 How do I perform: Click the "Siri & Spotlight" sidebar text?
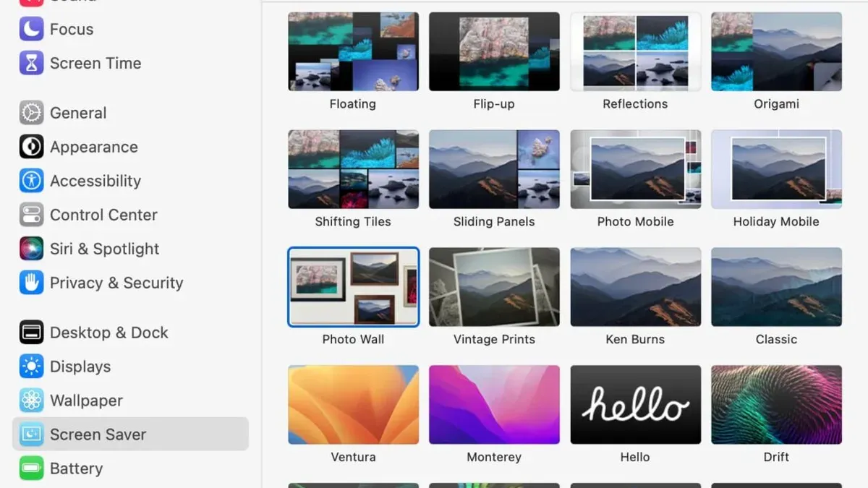coord(104,249)
